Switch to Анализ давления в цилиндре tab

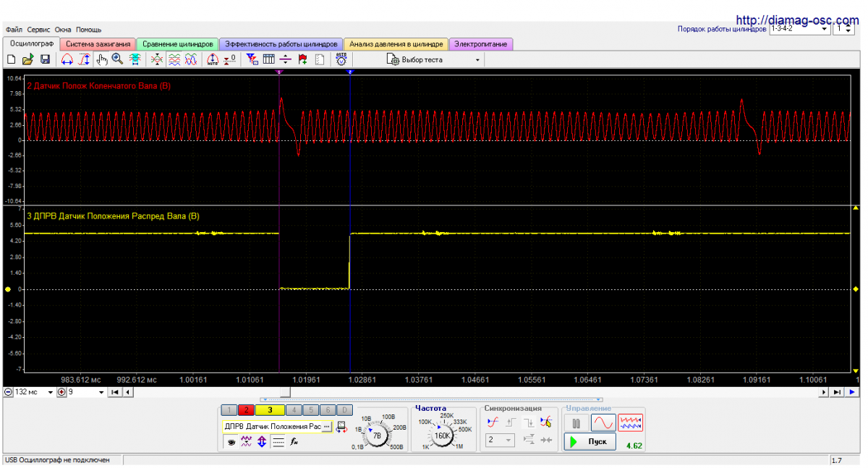(x=396, y=44)
